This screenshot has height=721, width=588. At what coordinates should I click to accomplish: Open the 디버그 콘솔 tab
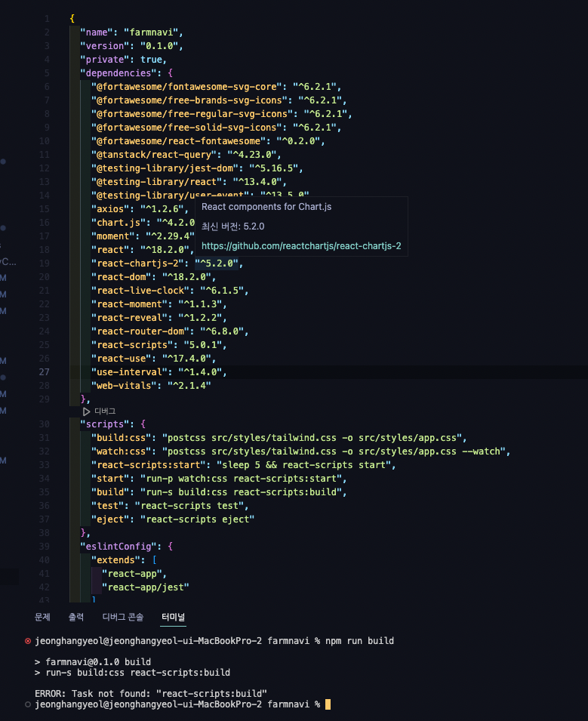[x=123, y=617]
